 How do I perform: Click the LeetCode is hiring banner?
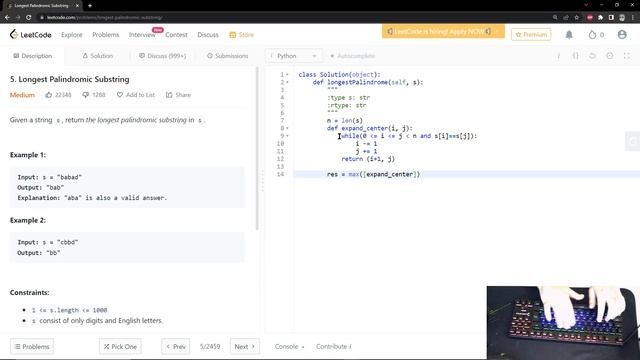coord(443,31)
